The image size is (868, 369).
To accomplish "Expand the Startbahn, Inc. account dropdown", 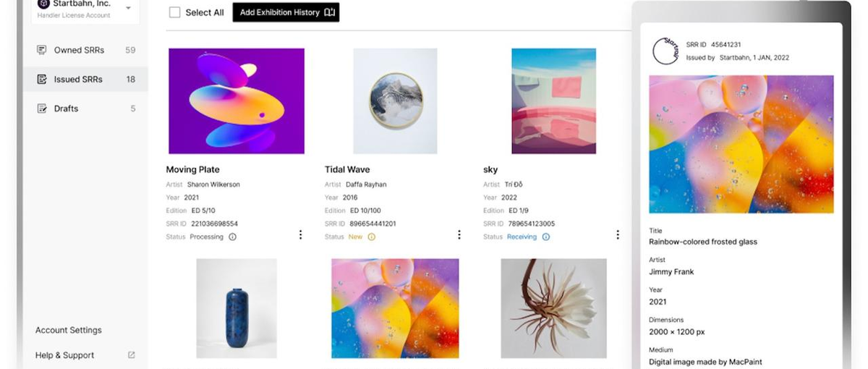I will click(x=128, y=8).
